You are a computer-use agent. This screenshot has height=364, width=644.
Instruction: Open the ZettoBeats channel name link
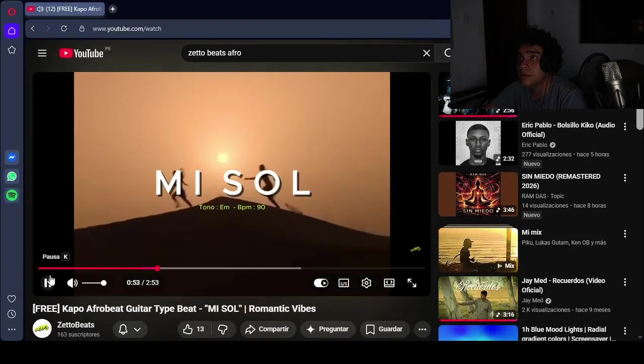(x=76, y=325)
